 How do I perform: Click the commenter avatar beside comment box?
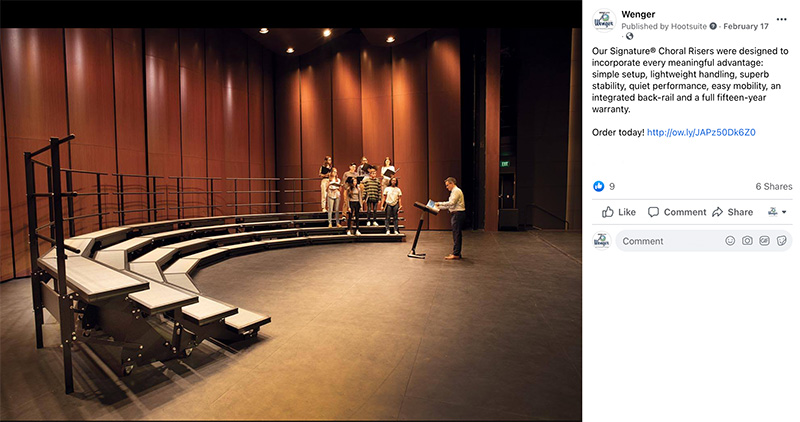coord(602,241)
